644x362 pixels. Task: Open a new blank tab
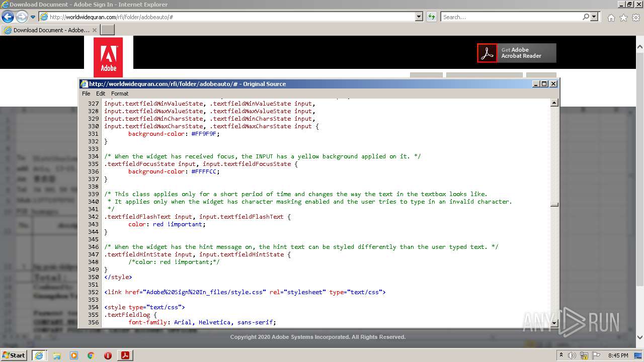pyautogui.click(x=108, y=30)
